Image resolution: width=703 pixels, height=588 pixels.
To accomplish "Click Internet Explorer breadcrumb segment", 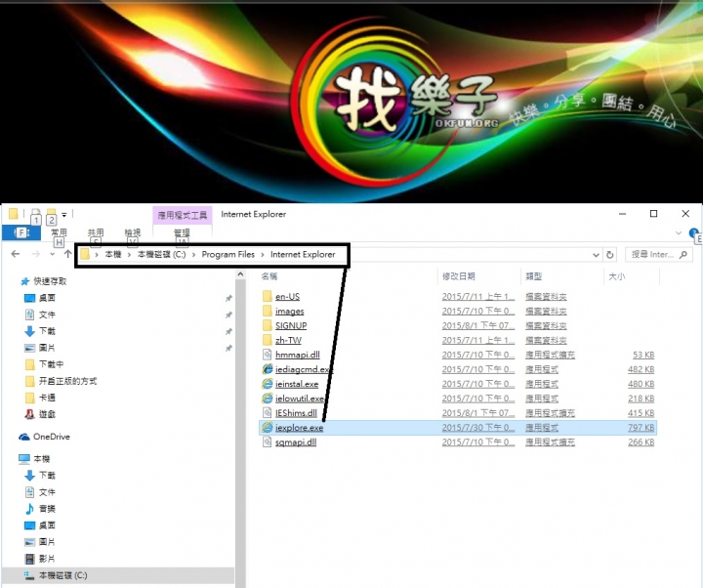I will [303, 254].
